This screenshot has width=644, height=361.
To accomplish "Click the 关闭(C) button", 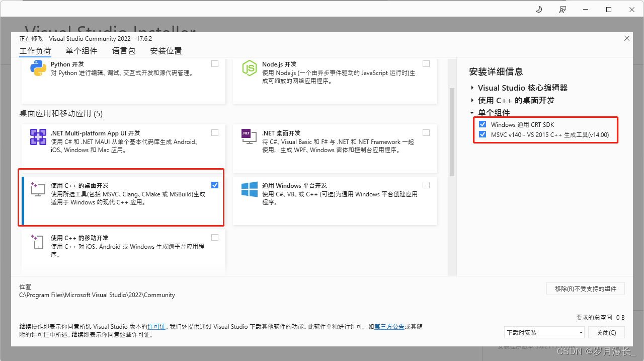I will tap(606, 332).
